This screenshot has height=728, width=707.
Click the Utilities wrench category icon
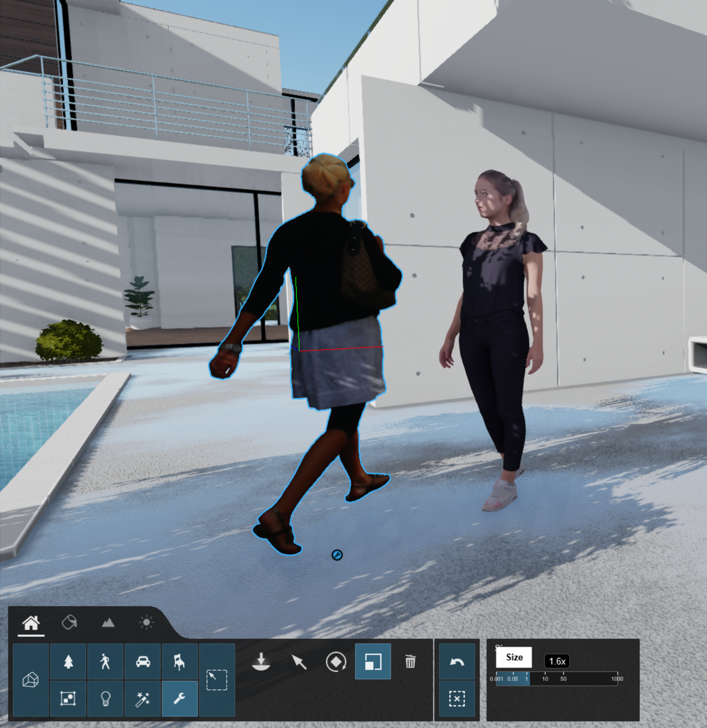tap(179, 699)
